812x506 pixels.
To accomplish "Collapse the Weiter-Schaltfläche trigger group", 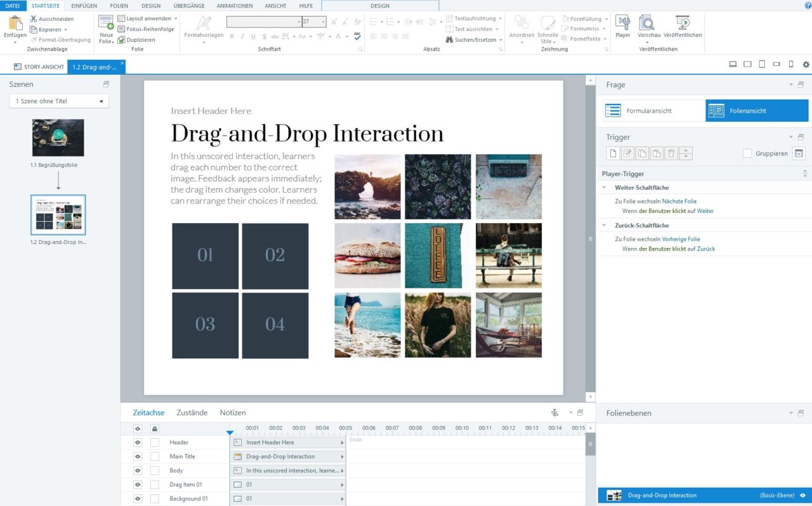I will tap(603, 188).
